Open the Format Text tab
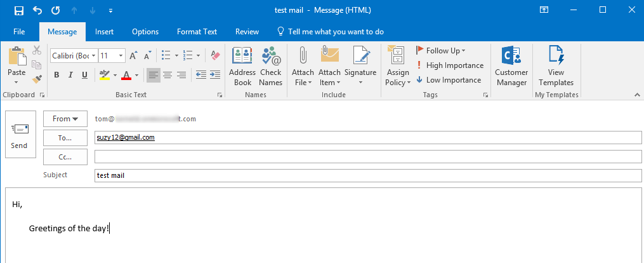 pos(197,32)
